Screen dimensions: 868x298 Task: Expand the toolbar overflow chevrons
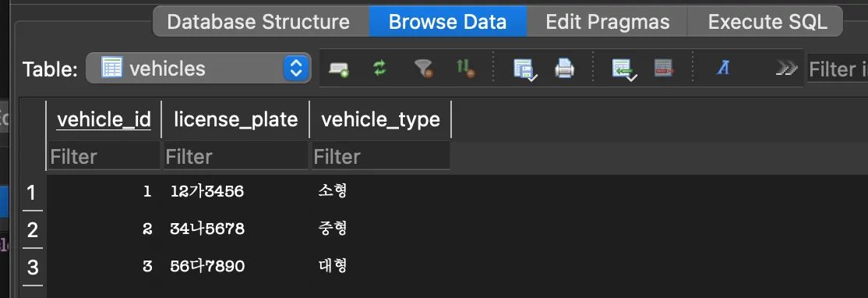click(x=786, y=68)
